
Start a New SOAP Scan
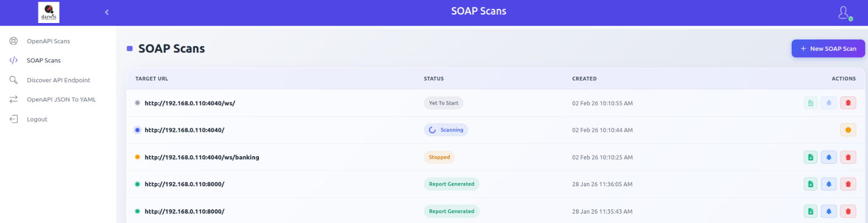point(828,48)
